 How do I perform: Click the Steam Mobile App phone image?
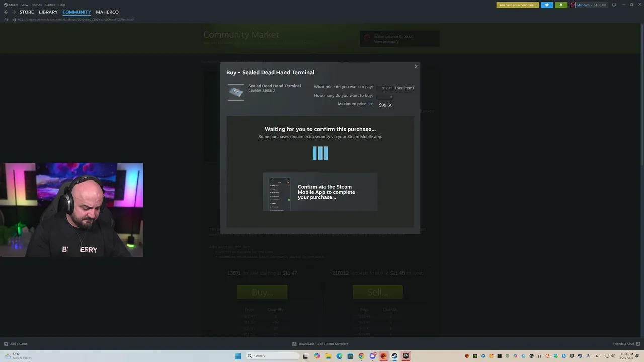pos(279,194)
